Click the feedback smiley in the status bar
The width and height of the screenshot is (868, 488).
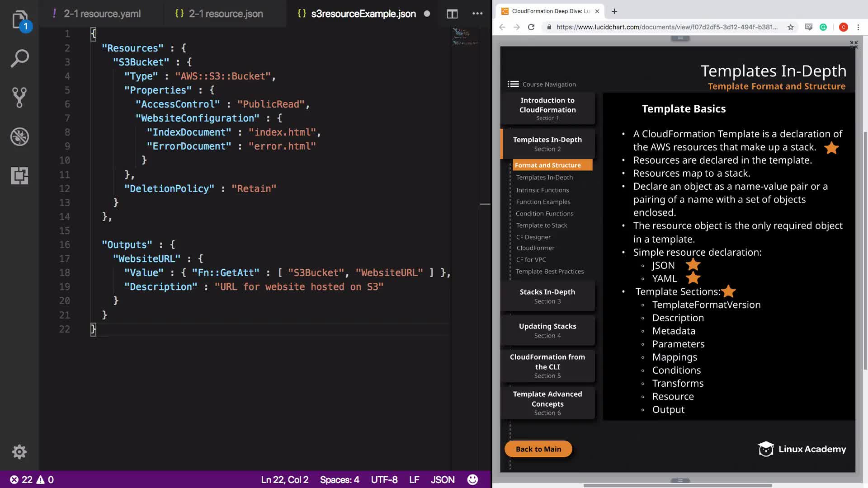(x=472, y=479)
